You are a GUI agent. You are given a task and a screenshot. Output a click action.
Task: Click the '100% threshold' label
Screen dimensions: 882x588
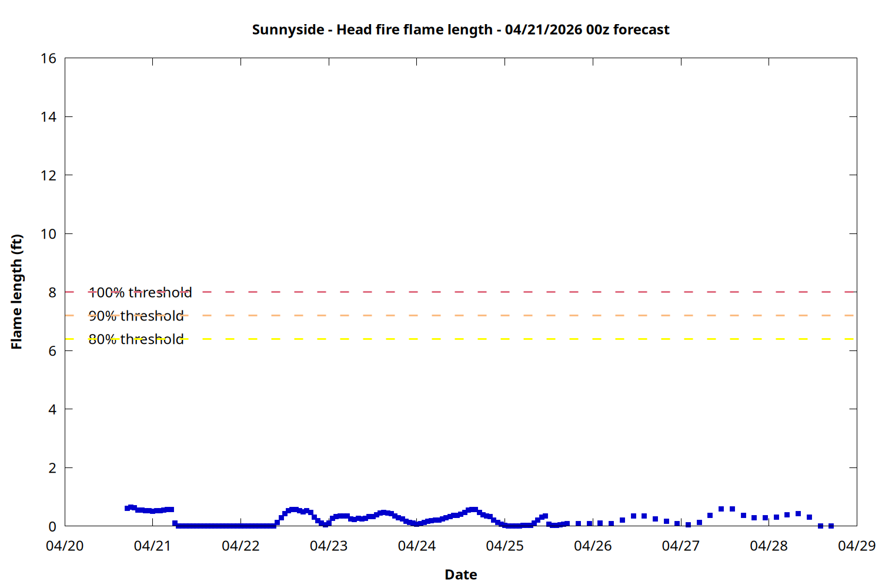[x=140, y=292]
